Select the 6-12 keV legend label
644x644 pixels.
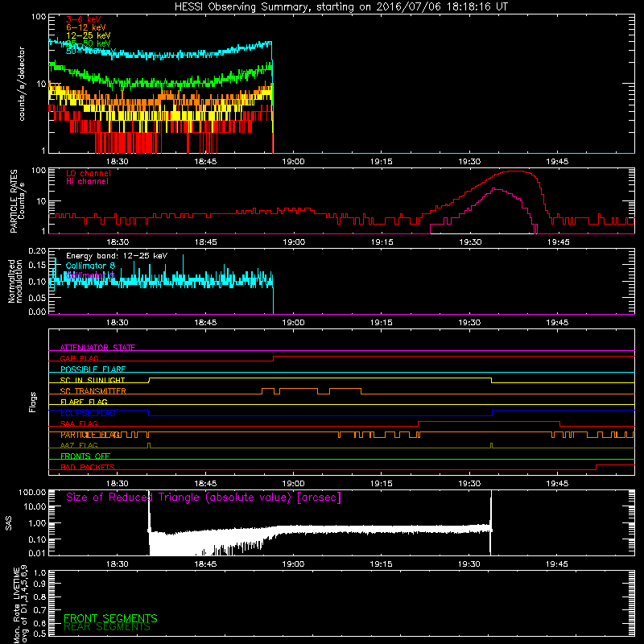coord(86,27)
